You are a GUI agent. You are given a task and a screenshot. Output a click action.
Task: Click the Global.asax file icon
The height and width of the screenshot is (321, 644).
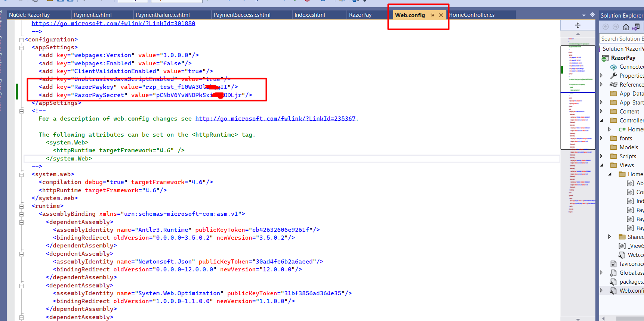613,273
